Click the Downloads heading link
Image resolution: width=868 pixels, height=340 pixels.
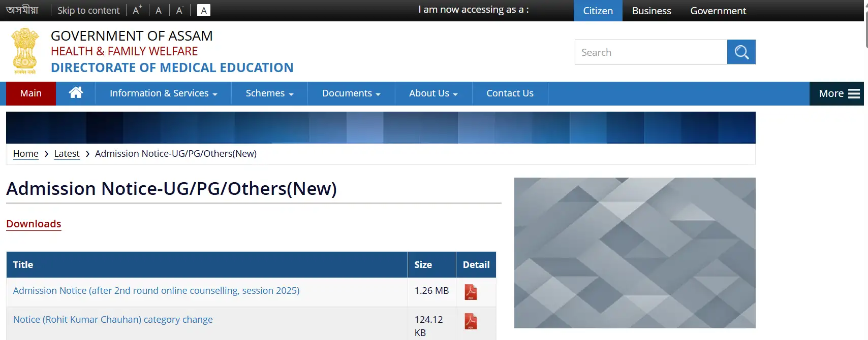click(34, 224)
